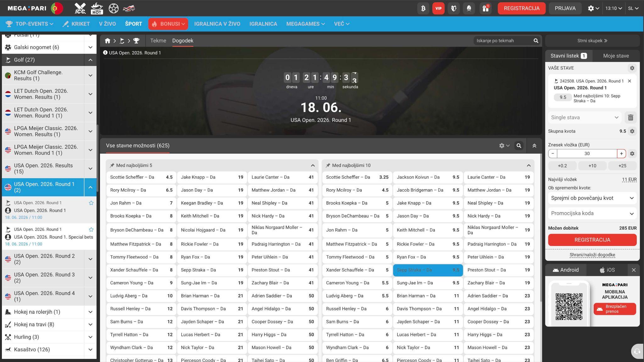The image size is (644, 362).
Task: Select Rory McIlroy top 10 odds 4.5
Action: click(x=357, y=190)
